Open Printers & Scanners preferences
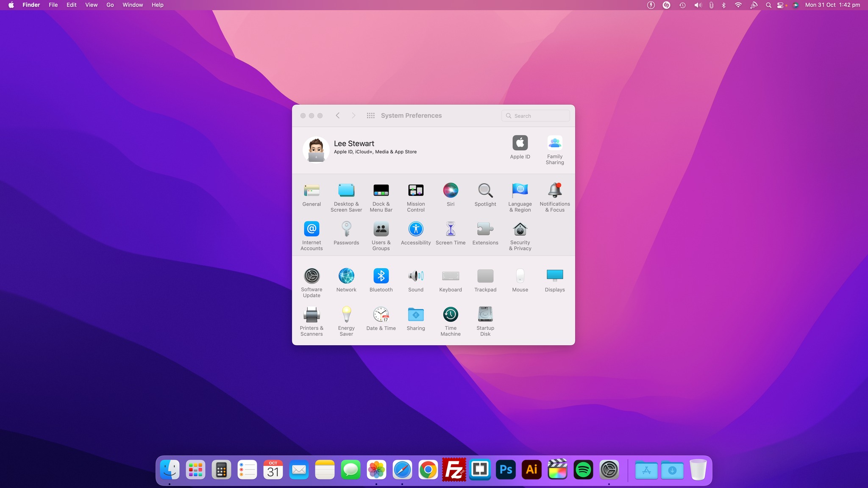This screenshot has height=488, width=868. point(312,322)
